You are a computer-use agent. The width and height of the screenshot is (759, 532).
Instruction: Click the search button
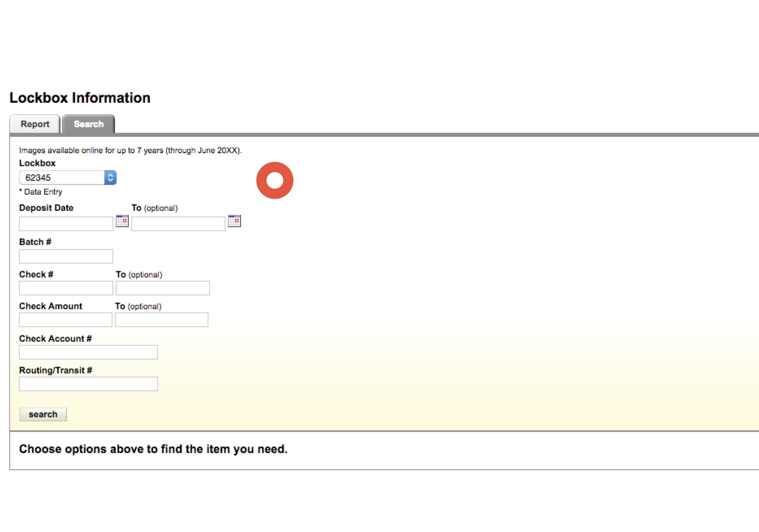click(x=43, y=415)
